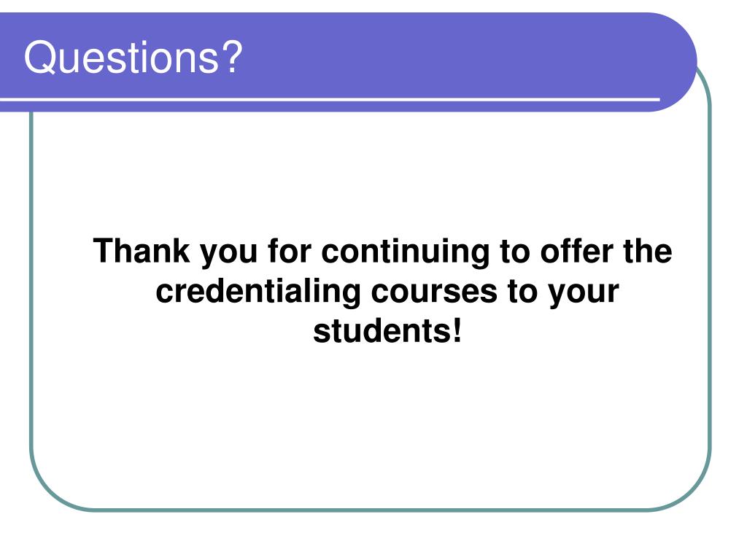Select the word 'Thank' in body text
This screenshot has height=560, width=747.
click(x=141, y=251)
